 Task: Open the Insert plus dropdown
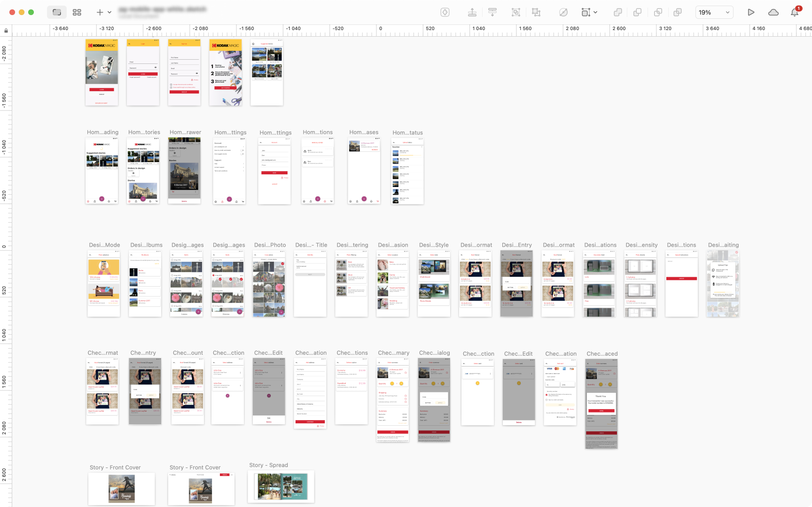tap(103, 12)
